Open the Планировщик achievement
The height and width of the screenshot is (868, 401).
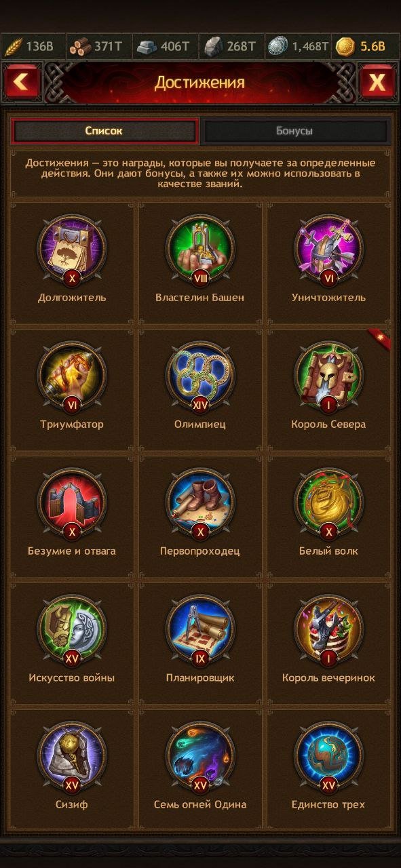pos(200,629)
